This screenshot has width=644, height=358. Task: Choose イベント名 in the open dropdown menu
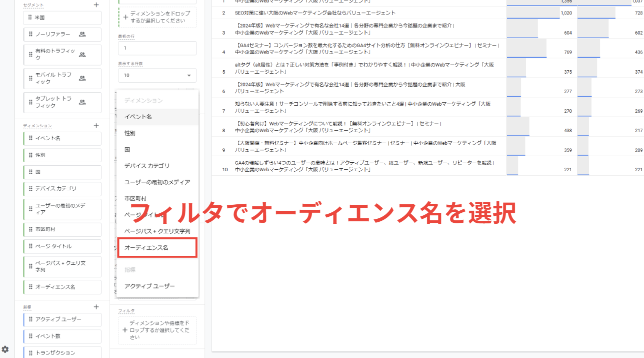click(157, 117)
